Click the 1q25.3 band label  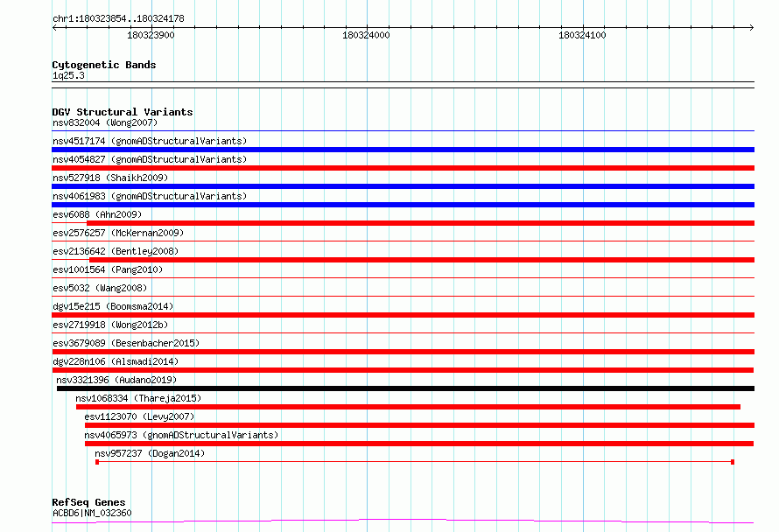68,75
